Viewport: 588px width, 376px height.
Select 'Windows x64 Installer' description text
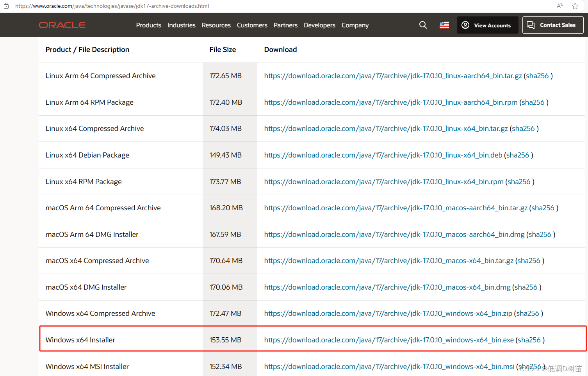[80, 340]
